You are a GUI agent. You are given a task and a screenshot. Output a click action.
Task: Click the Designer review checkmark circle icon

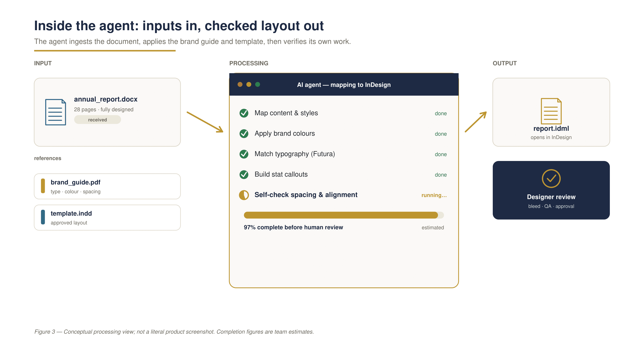[551, 178]
